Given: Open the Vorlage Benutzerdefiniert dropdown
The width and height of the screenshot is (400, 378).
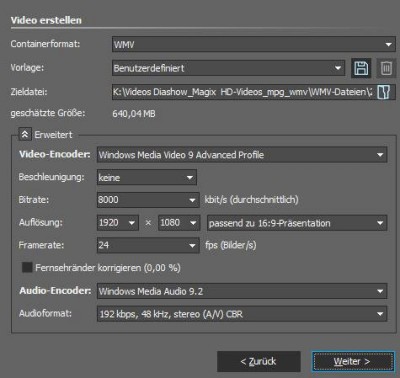Looking at the screenshot, I should point(228,68).
